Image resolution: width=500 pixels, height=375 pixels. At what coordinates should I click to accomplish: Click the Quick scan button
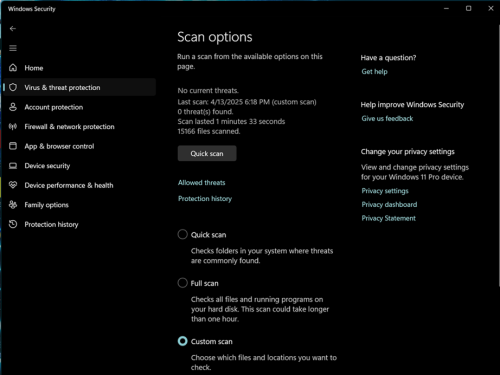point(207,153)
